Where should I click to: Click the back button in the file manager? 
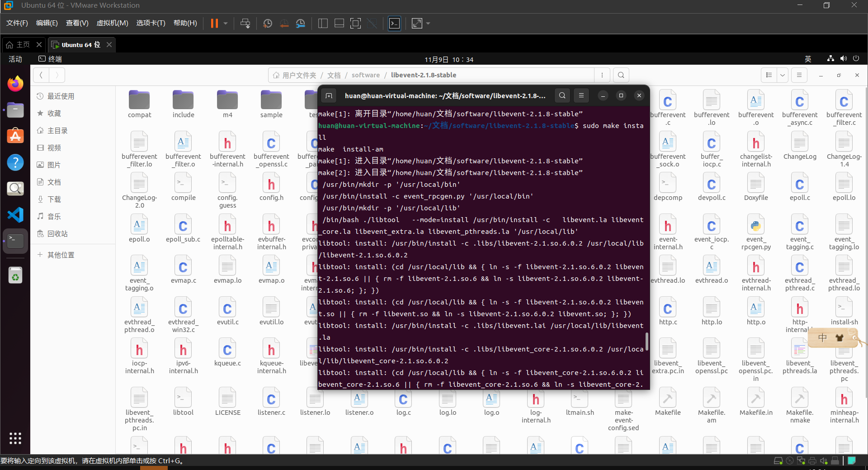(x=41, y=75)
